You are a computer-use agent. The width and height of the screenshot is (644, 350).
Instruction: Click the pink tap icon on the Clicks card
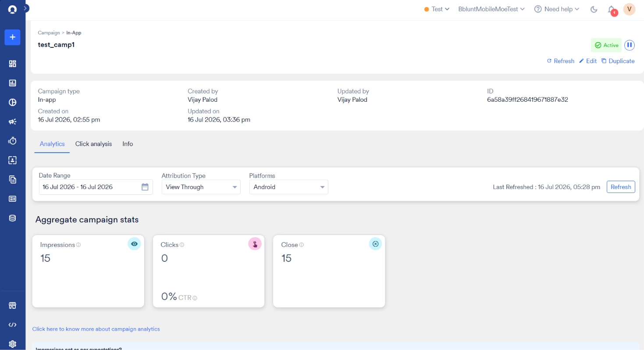(x=255, y=243)
